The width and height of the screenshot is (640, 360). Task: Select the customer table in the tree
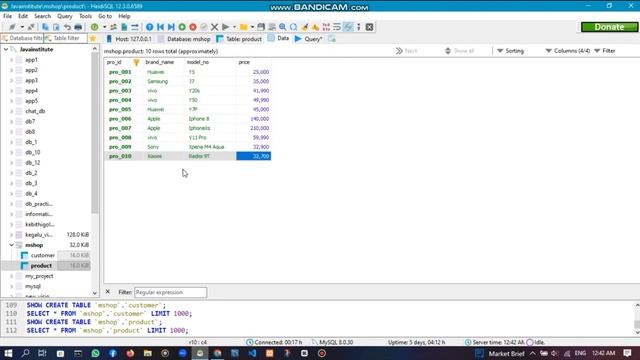pyautogui.click(x=42, y=255)
